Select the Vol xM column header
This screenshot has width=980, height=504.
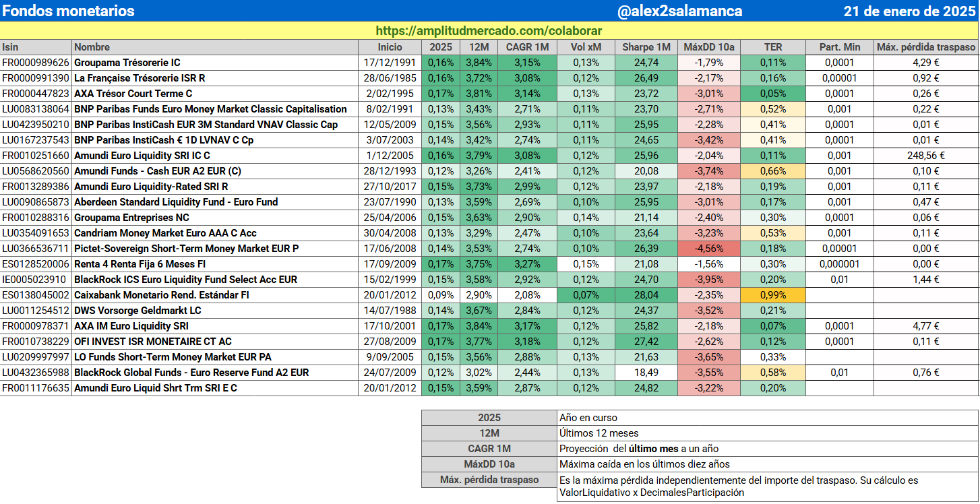click(585, 47)
